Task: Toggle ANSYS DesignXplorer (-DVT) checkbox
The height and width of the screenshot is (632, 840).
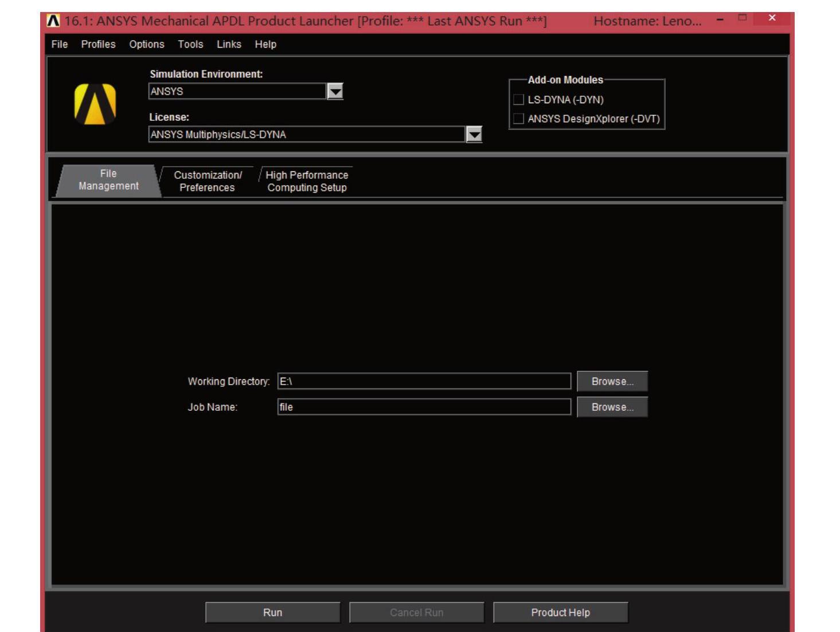Action: point(519,119)
